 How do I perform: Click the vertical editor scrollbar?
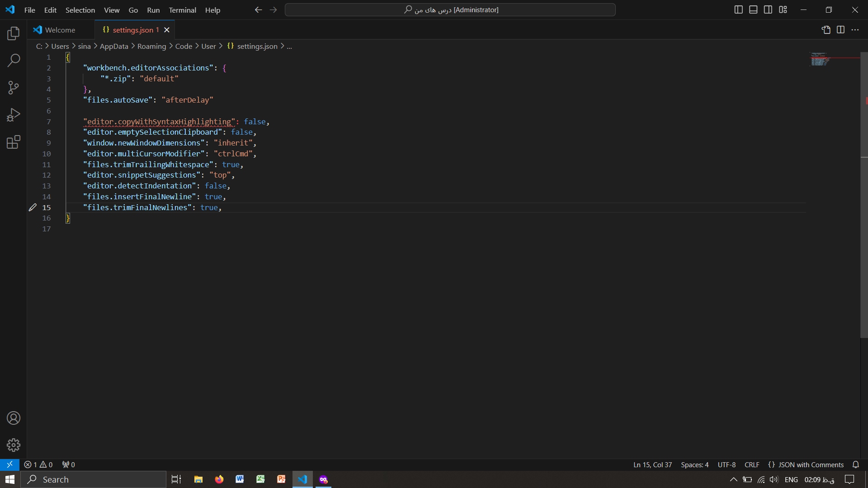coord(864,194)
